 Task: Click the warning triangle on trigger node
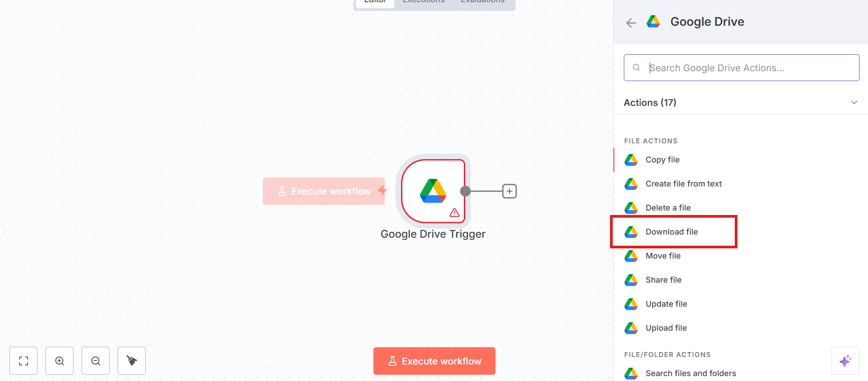pos(454,213)
